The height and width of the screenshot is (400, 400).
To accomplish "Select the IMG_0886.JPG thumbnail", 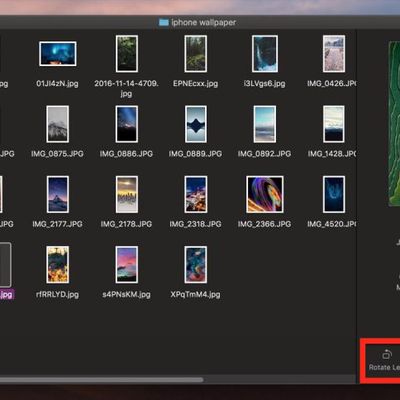I will [x=127, y=124].
